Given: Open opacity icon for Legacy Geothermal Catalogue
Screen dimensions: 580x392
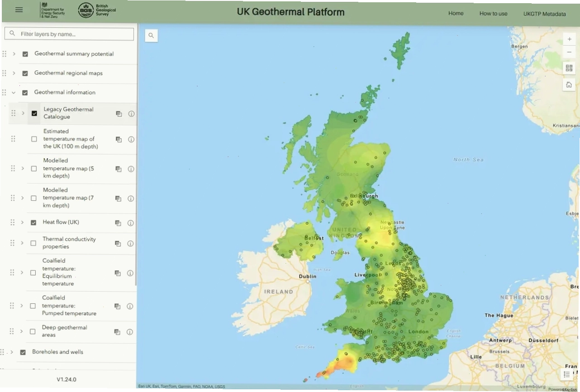Looking at the screenshot, I should coord(119,114).
